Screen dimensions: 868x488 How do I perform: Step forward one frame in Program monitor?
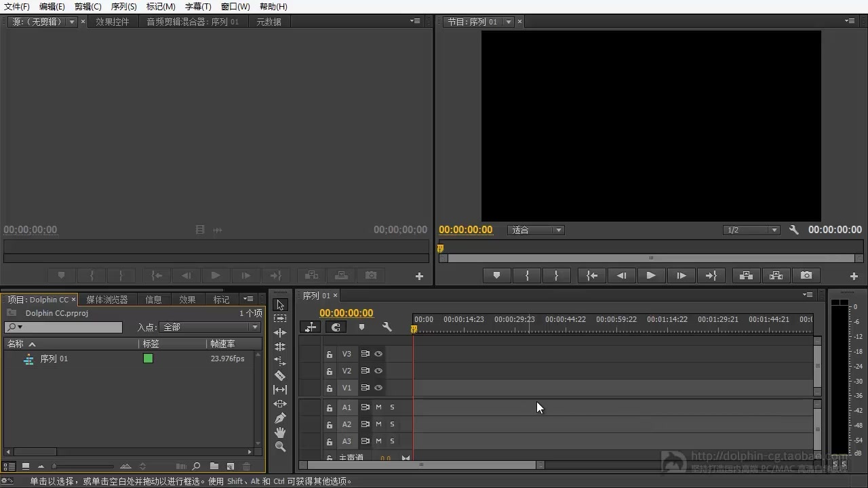coord(681,276)
